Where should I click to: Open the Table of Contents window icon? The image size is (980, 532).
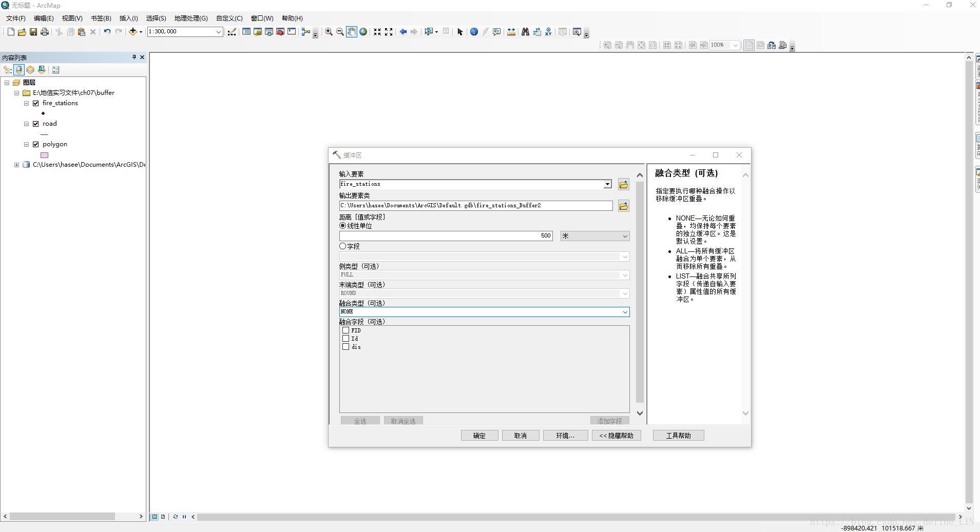click(246, 32)
